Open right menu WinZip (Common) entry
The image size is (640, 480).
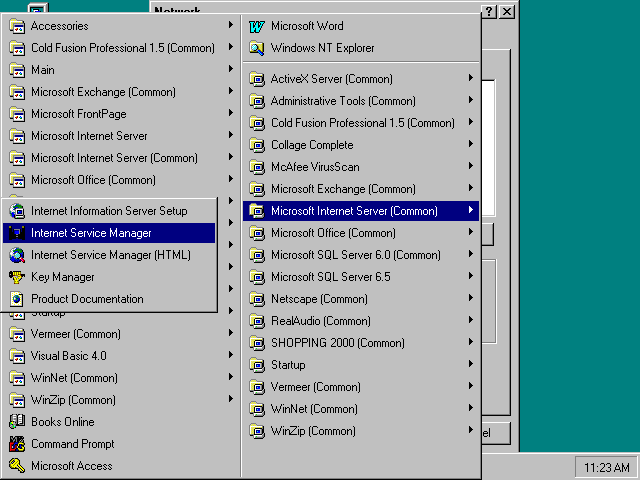click(361, 431)
